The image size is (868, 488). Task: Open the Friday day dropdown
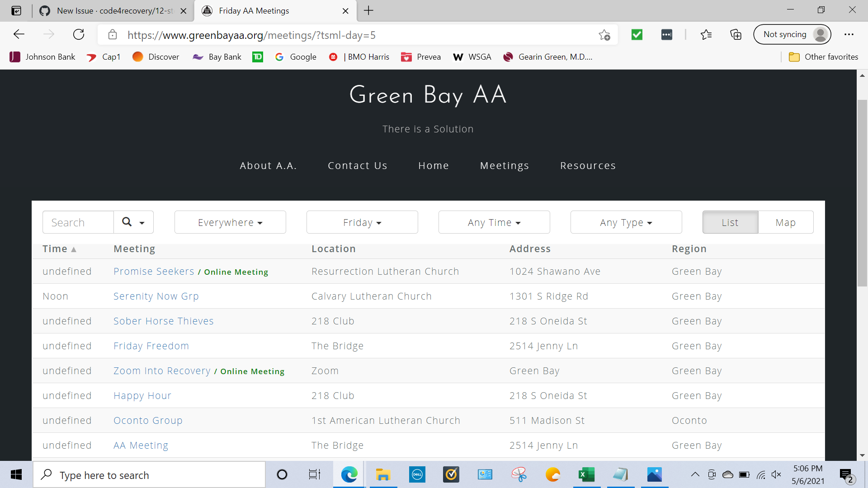pos(362,222)
